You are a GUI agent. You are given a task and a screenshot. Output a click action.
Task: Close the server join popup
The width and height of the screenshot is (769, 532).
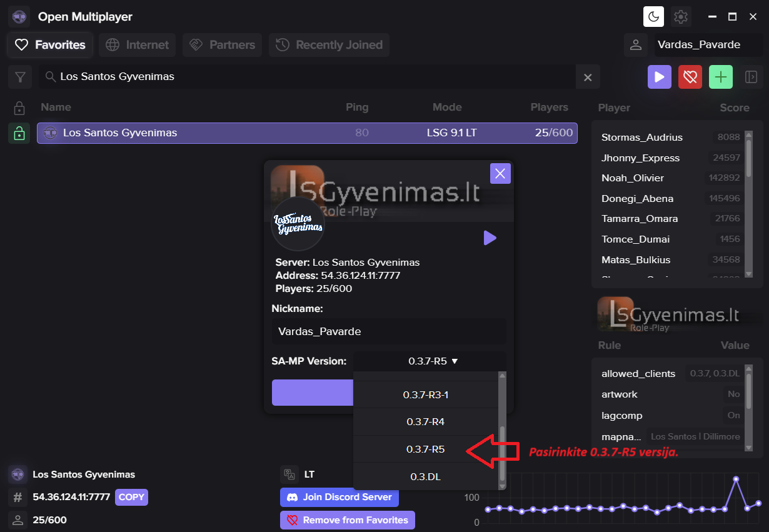tap(500, 174)
